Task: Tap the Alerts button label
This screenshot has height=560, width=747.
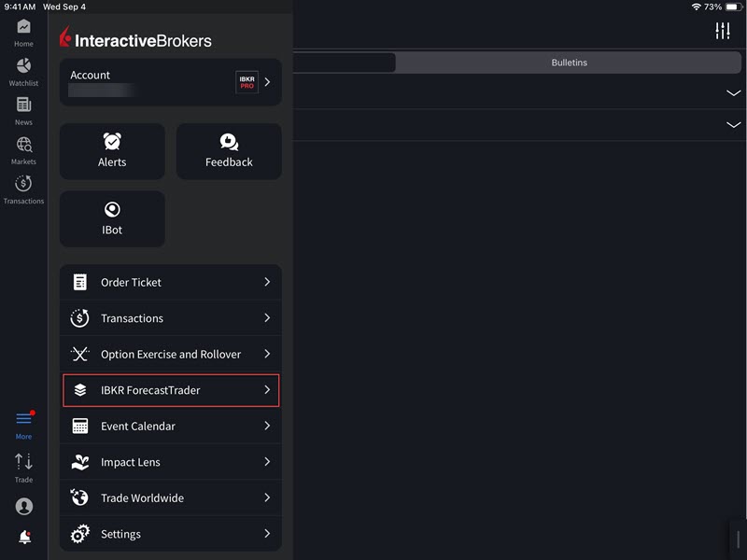Action: pyautogui.click(x=112, y=161)
